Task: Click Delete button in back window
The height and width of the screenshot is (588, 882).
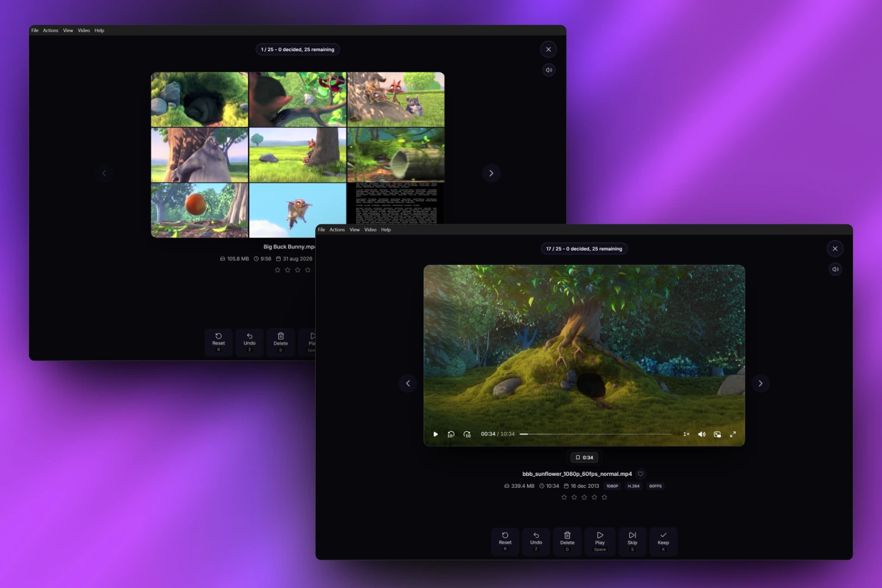Action: [281, 342]
